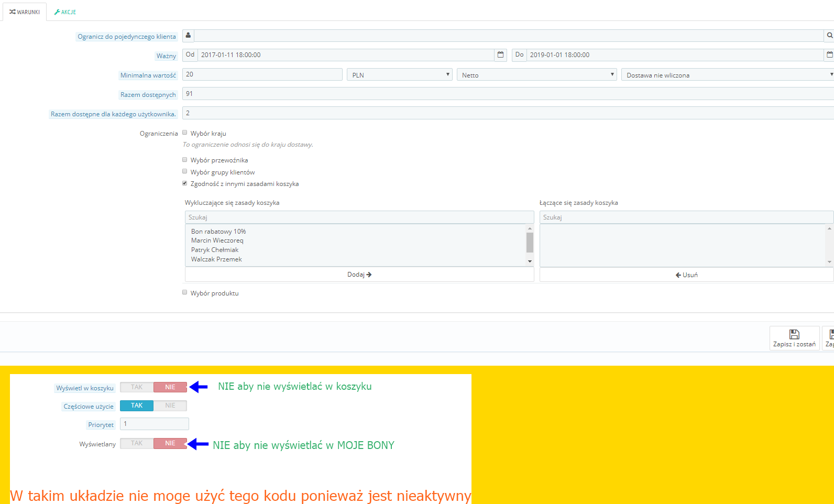Edit the per-user available quantity field

(508, 113)
